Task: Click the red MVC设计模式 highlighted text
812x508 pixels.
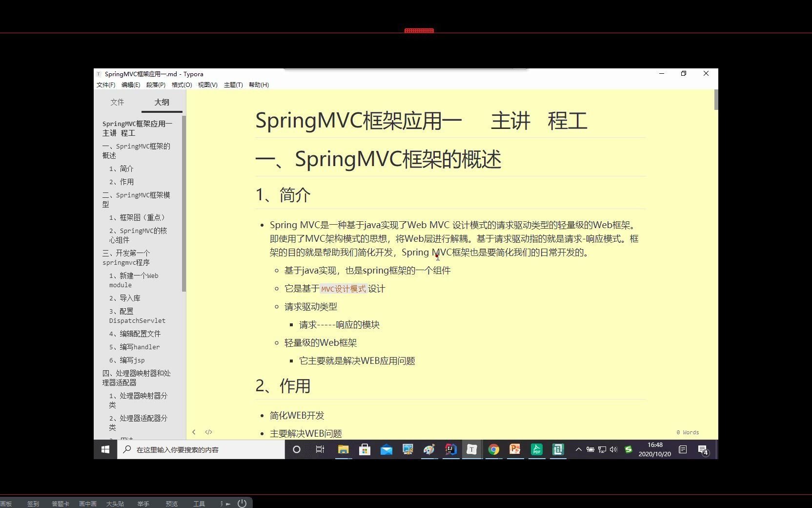Action: pyautogui.click(x=343, y=289)
